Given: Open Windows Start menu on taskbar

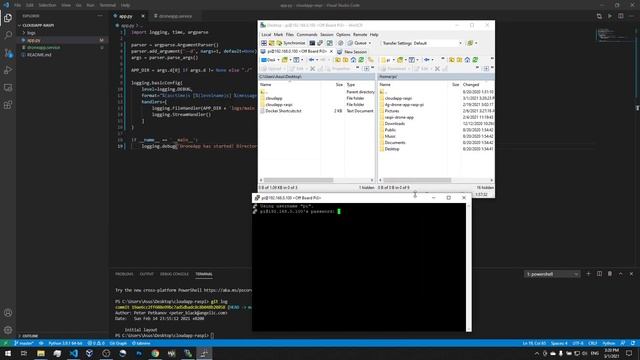Looking at the screenshot, I should tap(8, 353).
